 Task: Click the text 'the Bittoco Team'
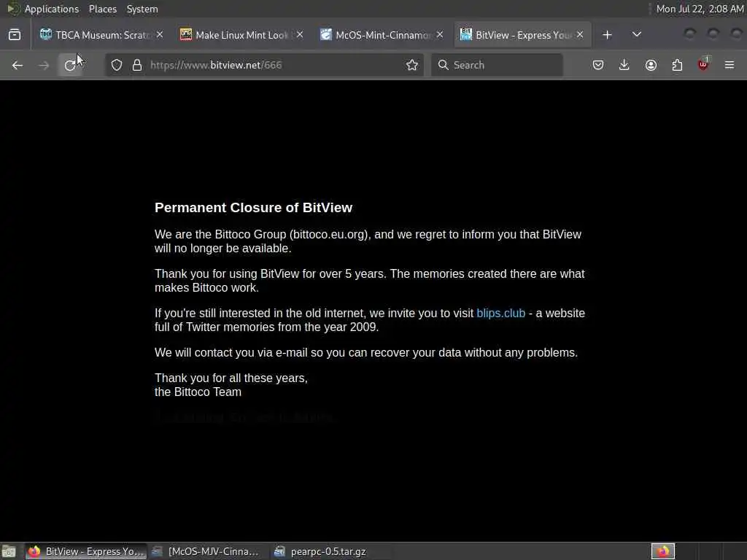198,392
